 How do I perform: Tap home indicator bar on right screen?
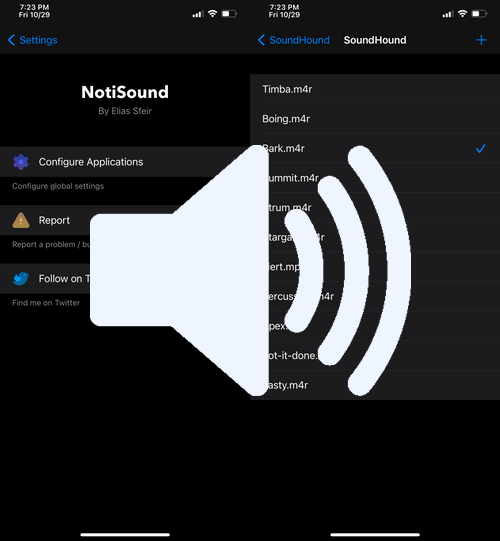[x=375, y=535]
